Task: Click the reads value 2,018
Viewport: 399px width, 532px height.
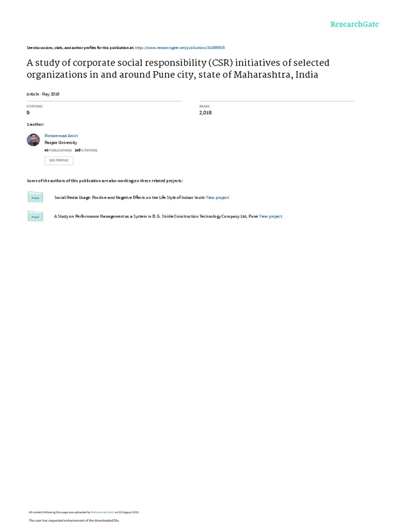Action: (x=205, y=113)
